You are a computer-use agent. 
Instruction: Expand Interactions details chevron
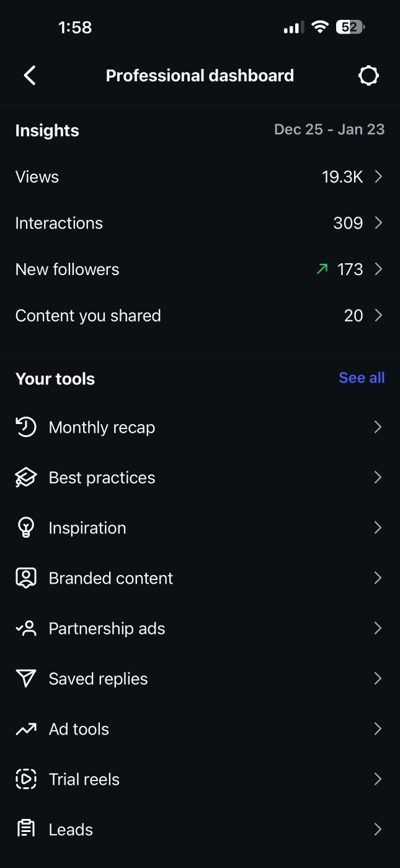(378, 223)
